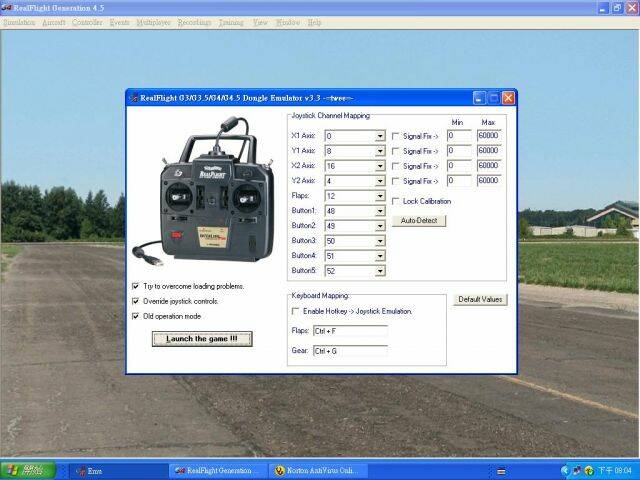This screenshot has height=480, width=640.
Task: Open the Windows Start button
Action: click(28, 471)
